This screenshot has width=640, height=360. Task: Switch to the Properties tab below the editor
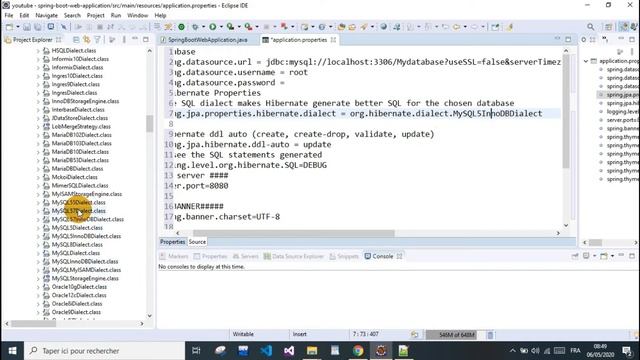(x=172, y=242)
